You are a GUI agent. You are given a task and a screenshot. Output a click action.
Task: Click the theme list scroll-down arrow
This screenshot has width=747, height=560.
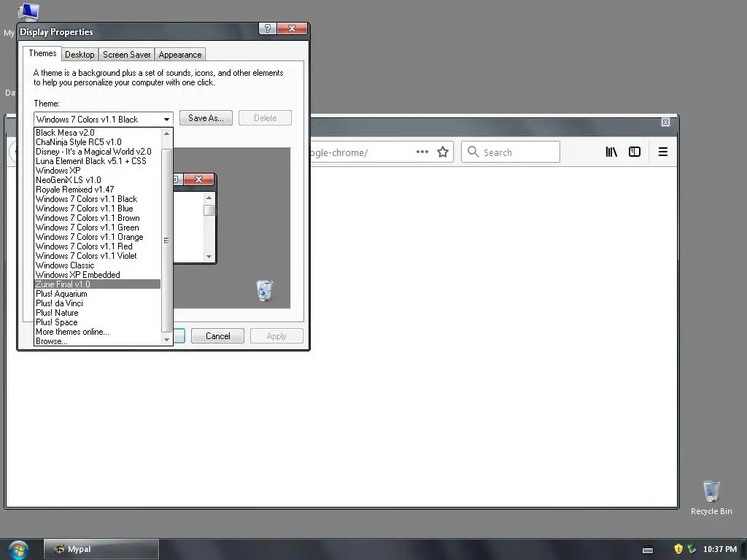167,340
